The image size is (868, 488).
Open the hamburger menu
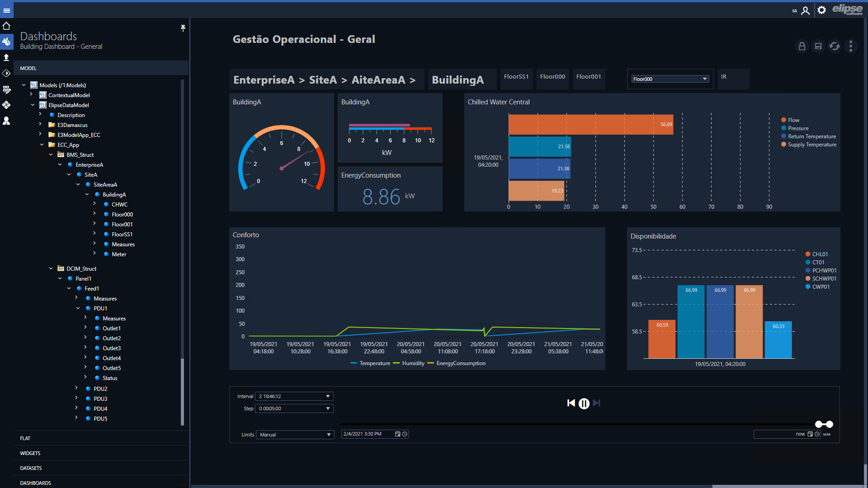click(x=6, y=10)
